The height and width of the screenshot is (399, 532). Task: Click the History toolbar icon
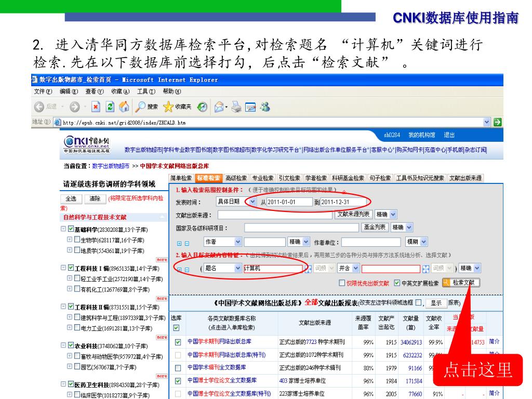tap(202, 107)
